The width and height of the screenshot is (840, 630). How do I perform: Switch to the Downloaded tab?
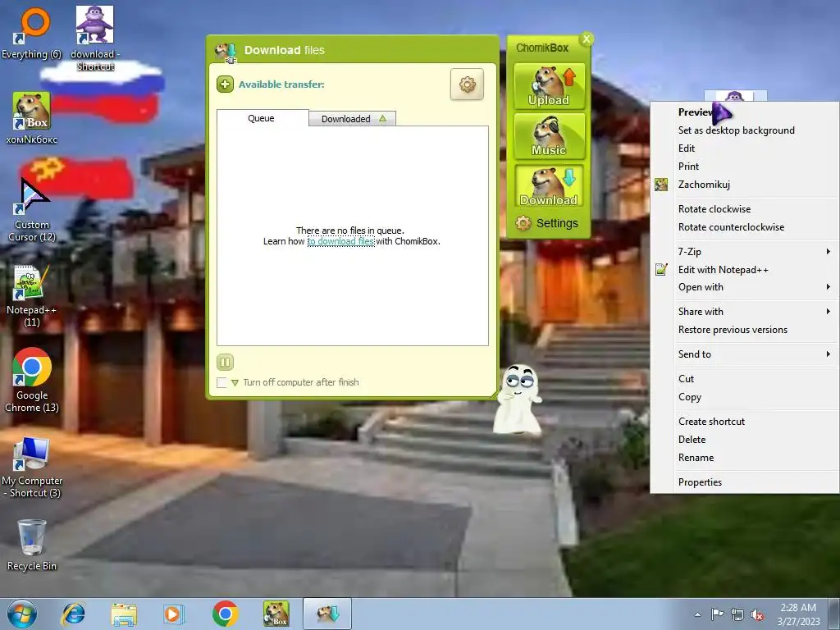click(352, 118)
